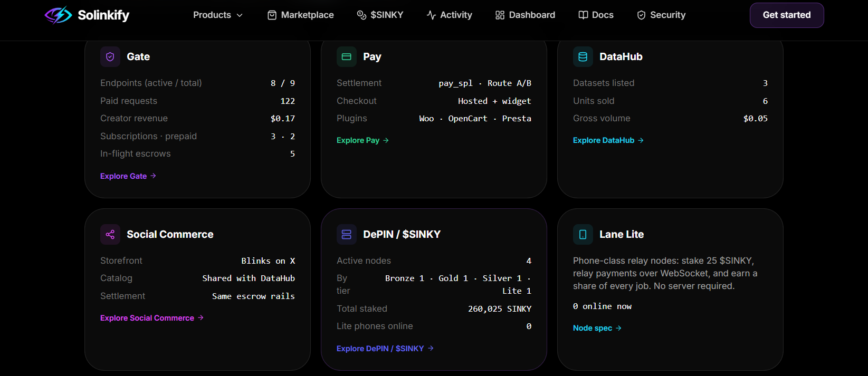Click the Security shield icon in navbar

coord(641,15)
